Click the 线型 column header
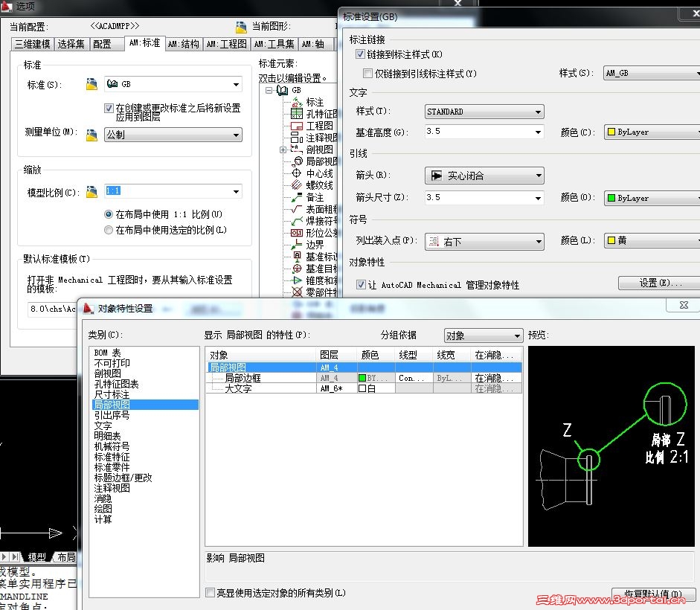This screenshot has height=610, width=700. [x=414, y=355]
